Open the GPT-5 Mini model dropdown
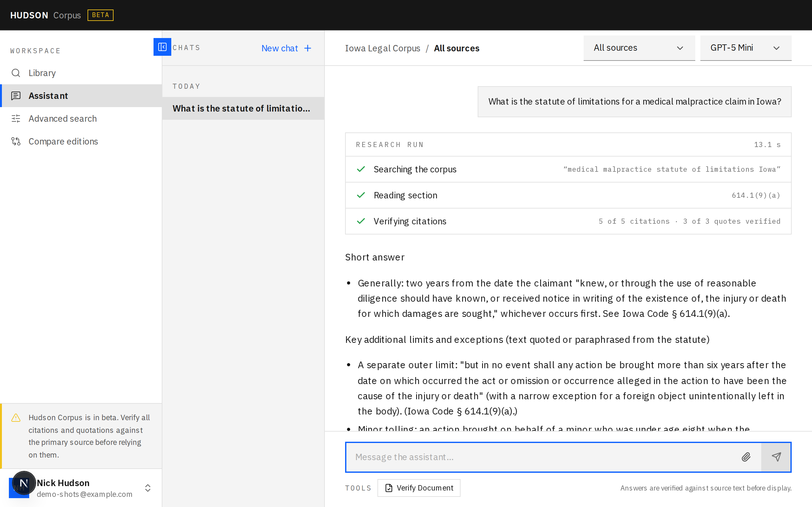The image size is (812, 507). click(x=746, y=48)
